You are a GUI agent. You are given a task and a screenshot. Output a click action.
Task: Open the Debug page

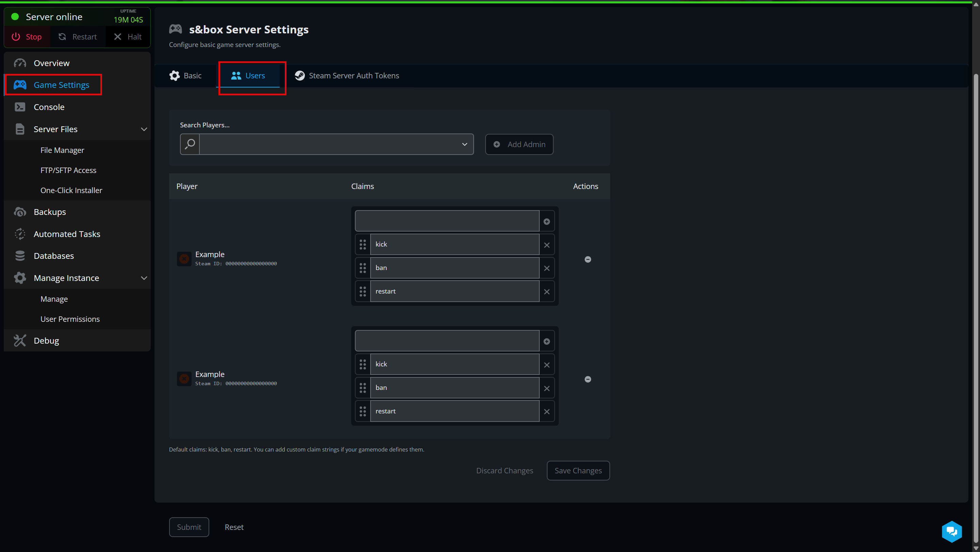pyautogui.click(x=46, y=340)
